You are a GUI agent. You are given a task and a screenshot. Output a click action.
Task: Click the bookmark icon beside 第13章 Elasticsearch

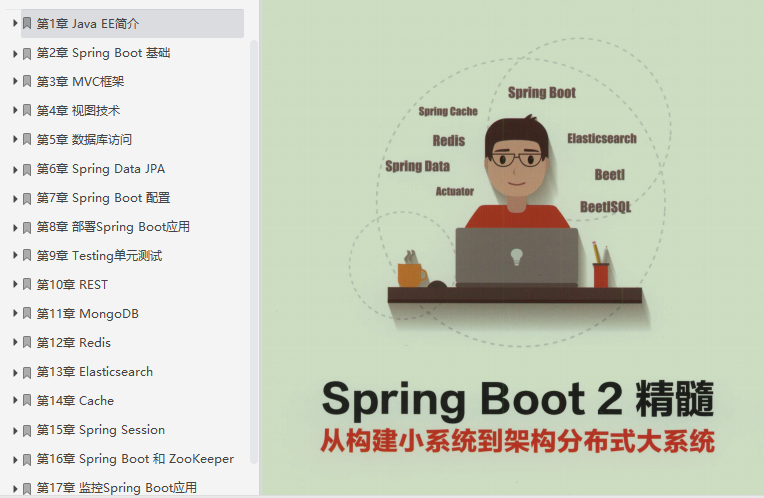tap(27, 373)
